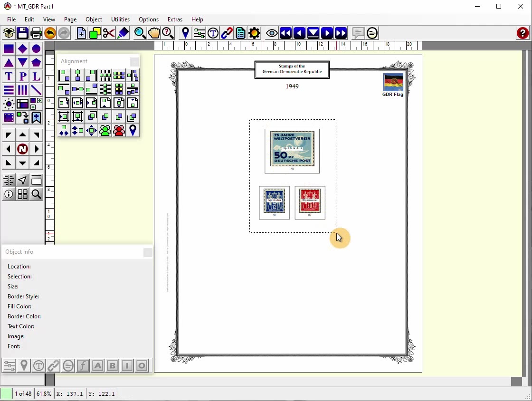Screen dimensions: 532x401
Task: Click the magnifier icon in left panel
Action: [36, 194]
